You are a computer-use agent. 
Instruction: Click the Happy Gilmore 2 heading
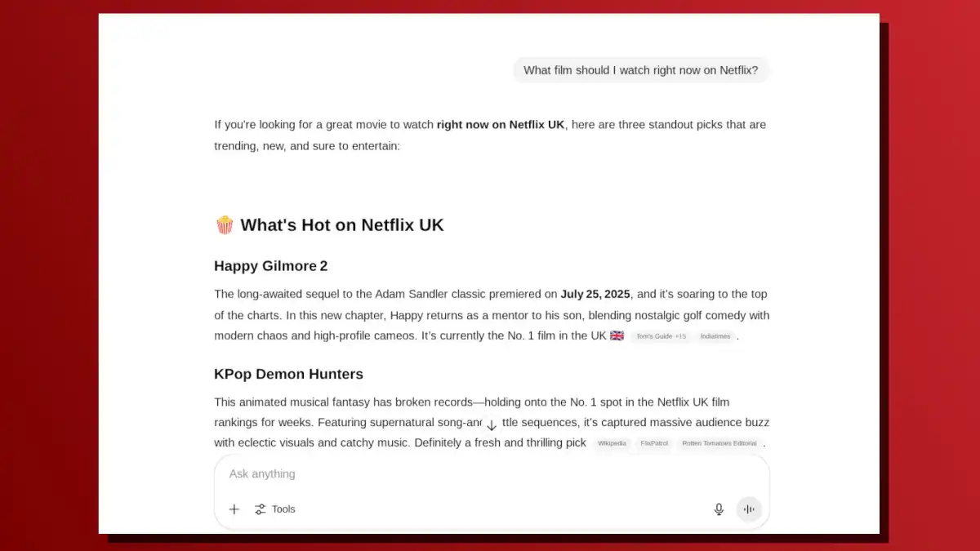click(x=270, y=266)
